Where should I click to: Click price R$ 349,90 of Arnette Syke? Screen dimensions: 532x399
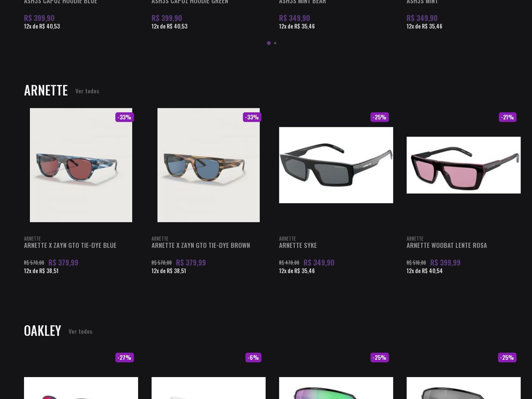pyautogui.click(x=319, y=262)
